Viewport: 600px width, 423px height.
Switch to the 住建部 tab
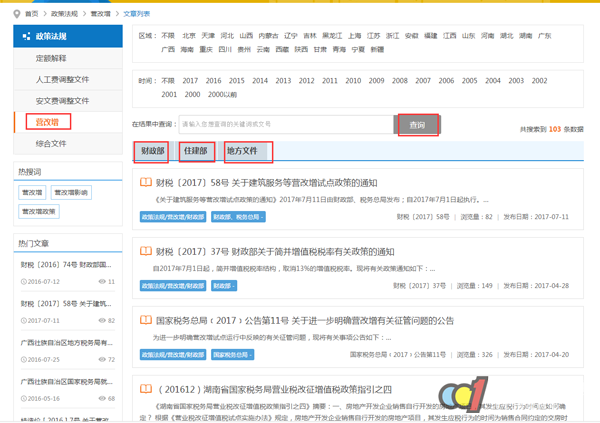coord(196,152)
